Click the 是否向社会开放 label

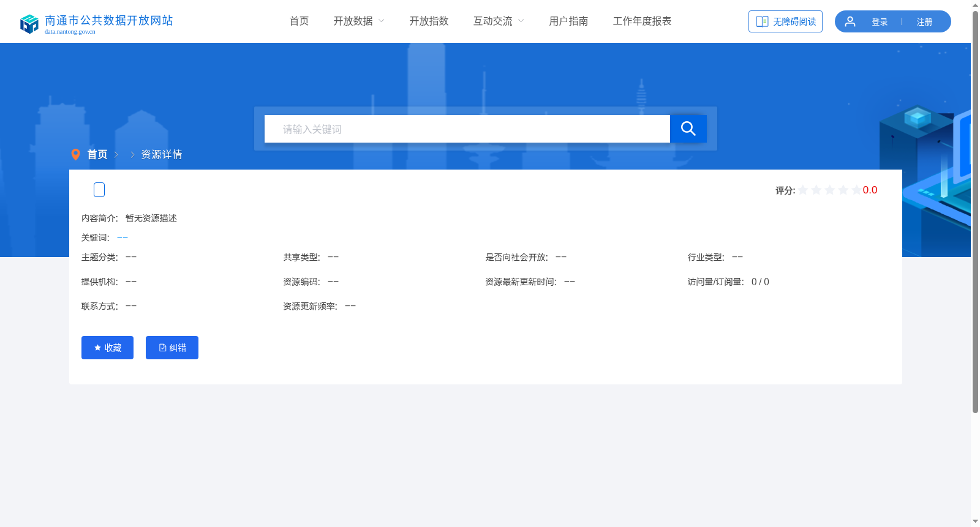pyautogui.click(x=517, y=257)
